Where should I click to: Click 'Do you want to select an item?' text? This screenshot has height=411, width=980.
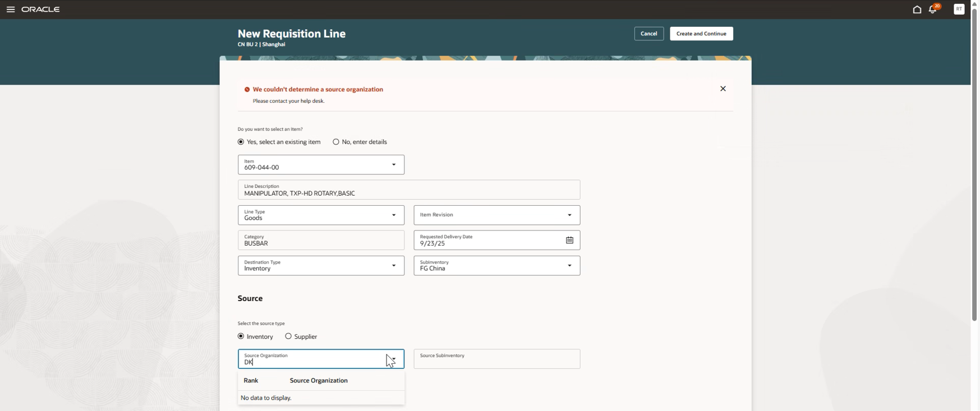pyautogui.click(x=270, y=129)
